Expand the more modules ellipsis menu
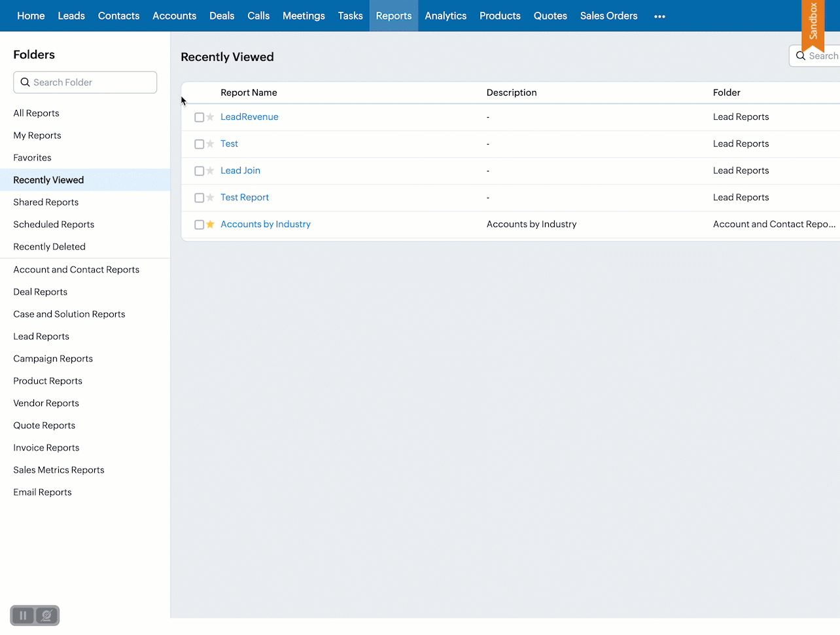Viewport: 840px width, 635px height. (659, 16)
